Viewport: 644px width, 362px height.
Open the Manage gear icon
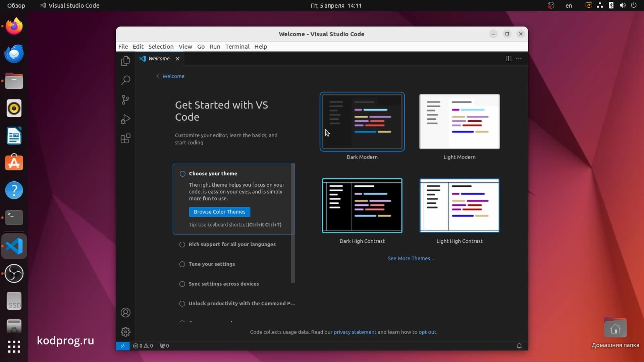pyautogui.click(x=125, y=332)
